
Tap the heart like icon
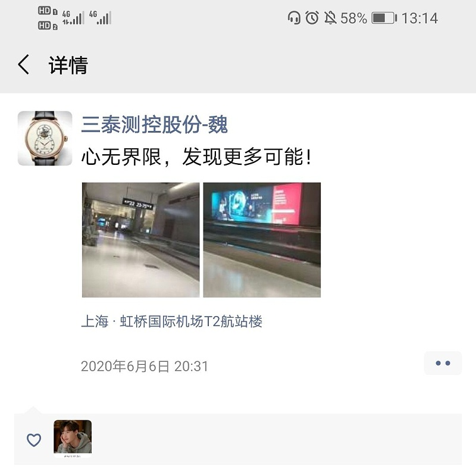34,440
